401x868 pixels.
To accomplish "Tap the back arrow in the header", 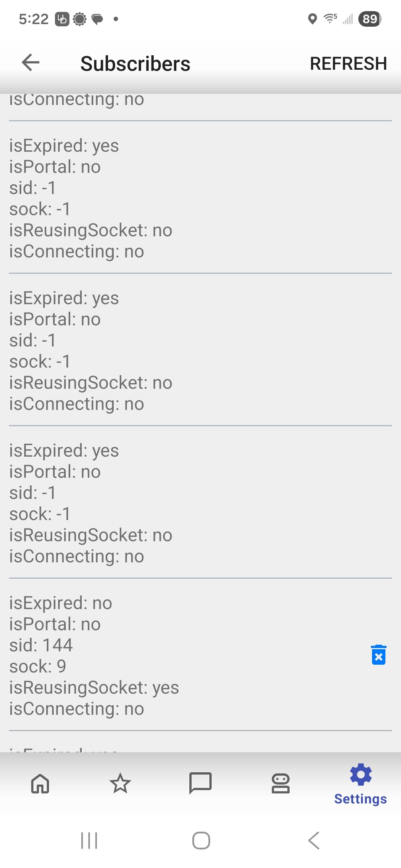I will (30, 62).
